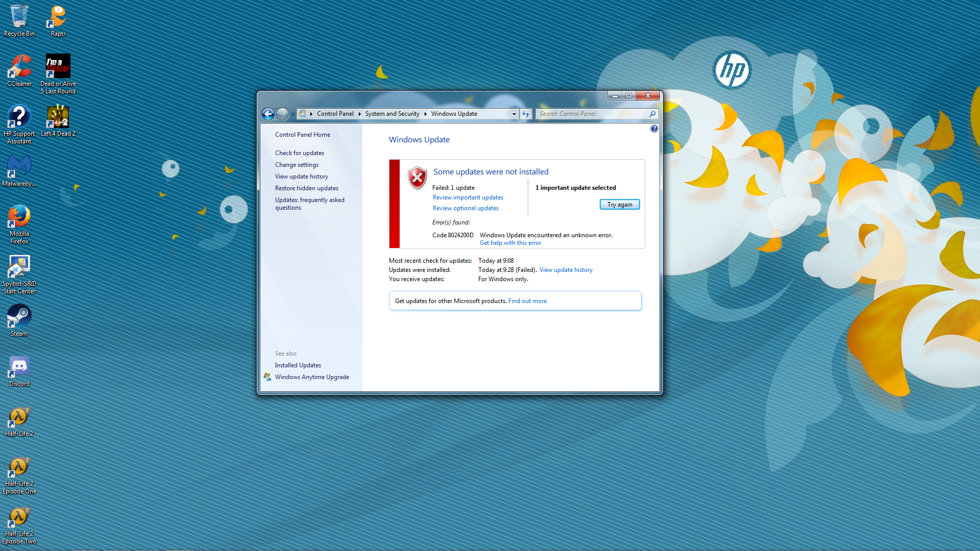Minimize the Windows Update window
980x551 pixels.
tap(615, 95)
